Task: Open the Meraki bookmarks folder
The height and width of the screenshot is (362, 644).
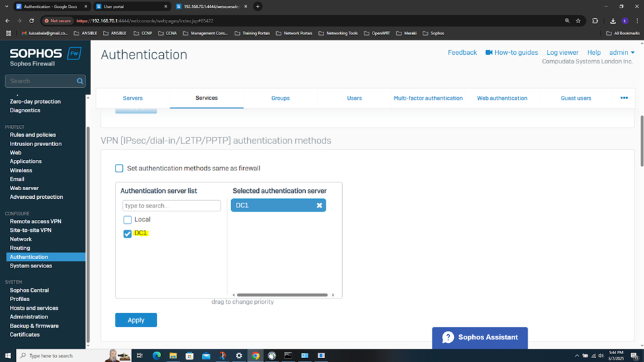Action: click(406, 33)
